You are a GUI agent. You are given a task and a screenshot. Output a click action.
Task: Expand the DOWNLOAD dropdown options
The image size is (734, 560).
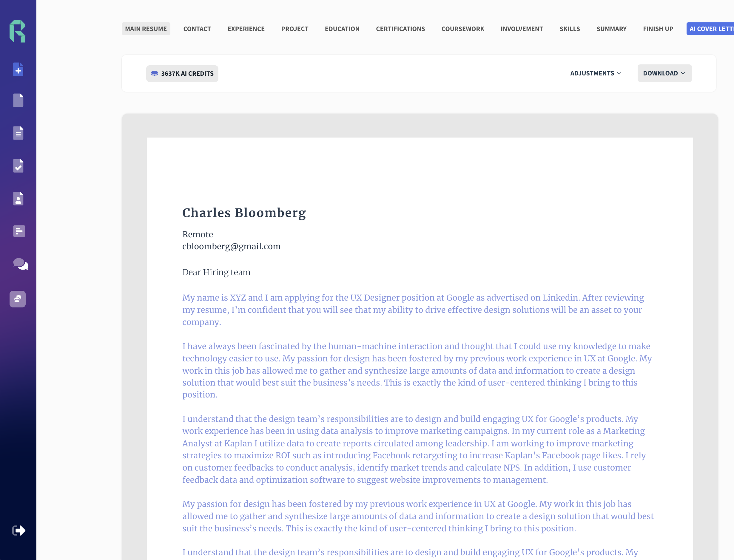point(664,73)
